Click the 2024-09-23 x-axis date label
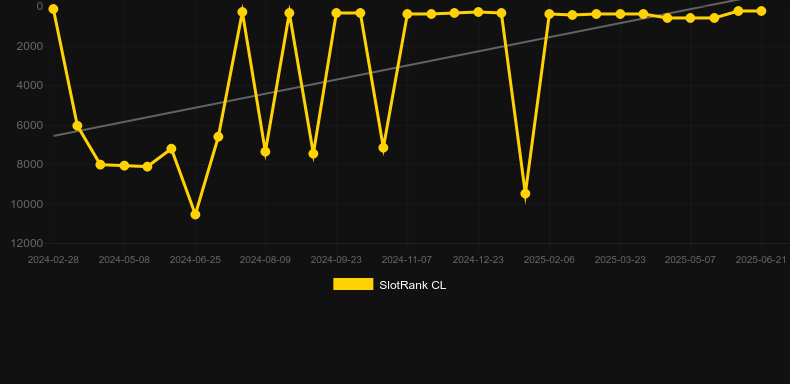Image resolution: width=790 pixels, height=384 pixels. pos(336,260)
